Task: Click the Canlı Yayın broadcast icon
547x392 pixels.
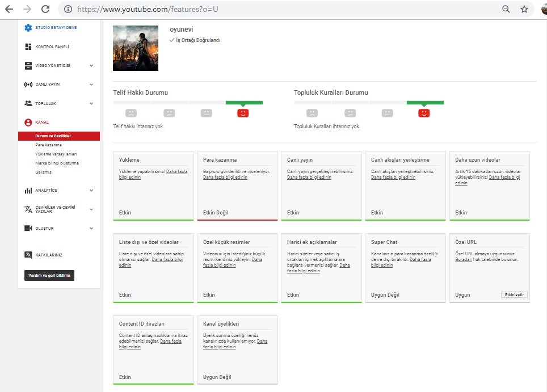Action: pyautogui.click(x=28, y=85)
